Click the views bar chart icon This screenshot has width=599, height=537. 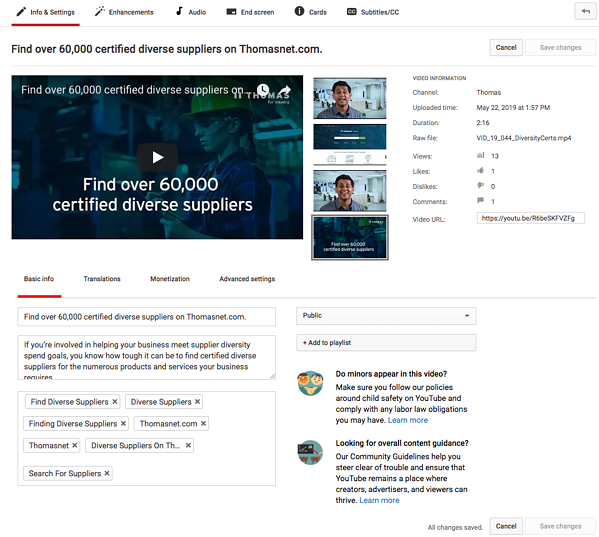click(481, 155)
